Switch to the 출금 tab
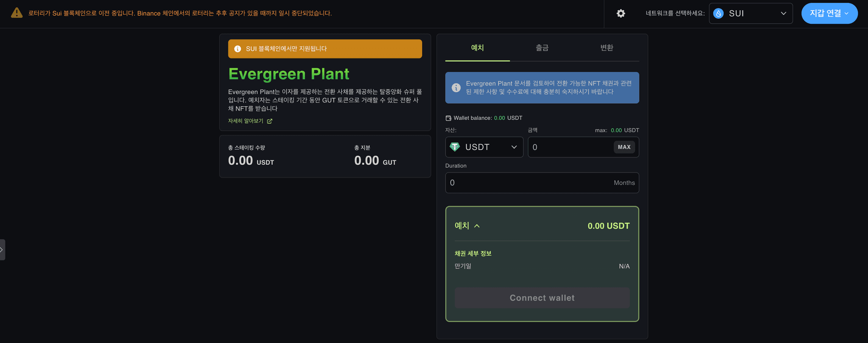Viewport: 868px width, 343px height. point(542,48)
